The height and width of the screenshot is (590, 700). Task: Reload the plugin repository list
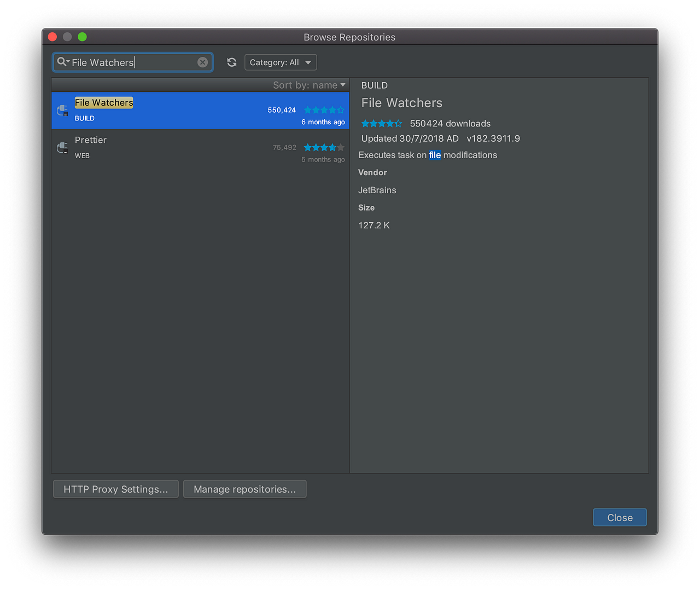[232, 62]
